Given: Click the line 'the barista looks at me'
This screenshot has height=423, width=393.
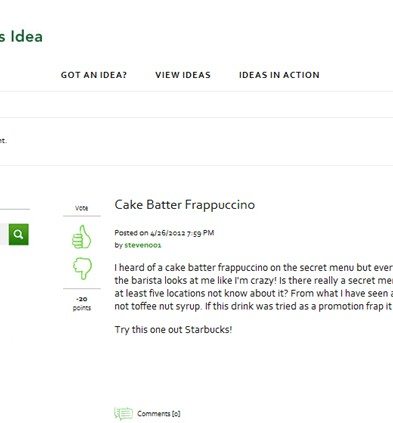Looking at the screenshot, I should (254, 281).
